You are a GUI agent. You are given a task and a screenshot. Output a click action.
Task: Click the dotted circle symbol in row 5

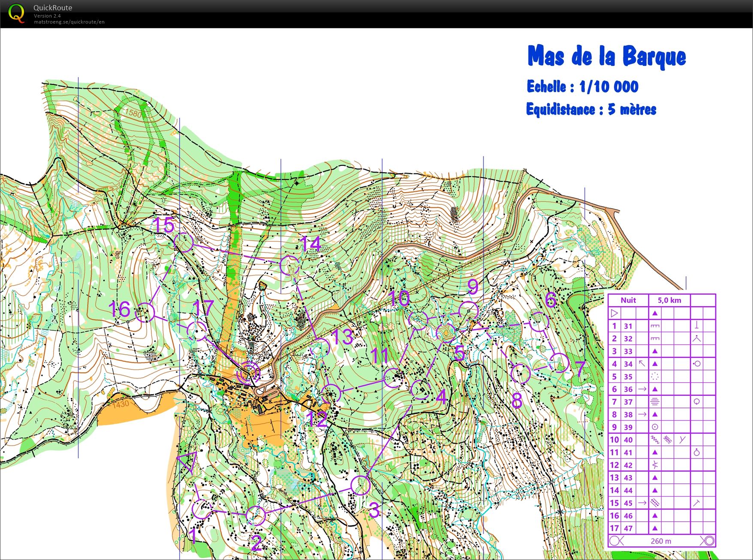point(655,377)
